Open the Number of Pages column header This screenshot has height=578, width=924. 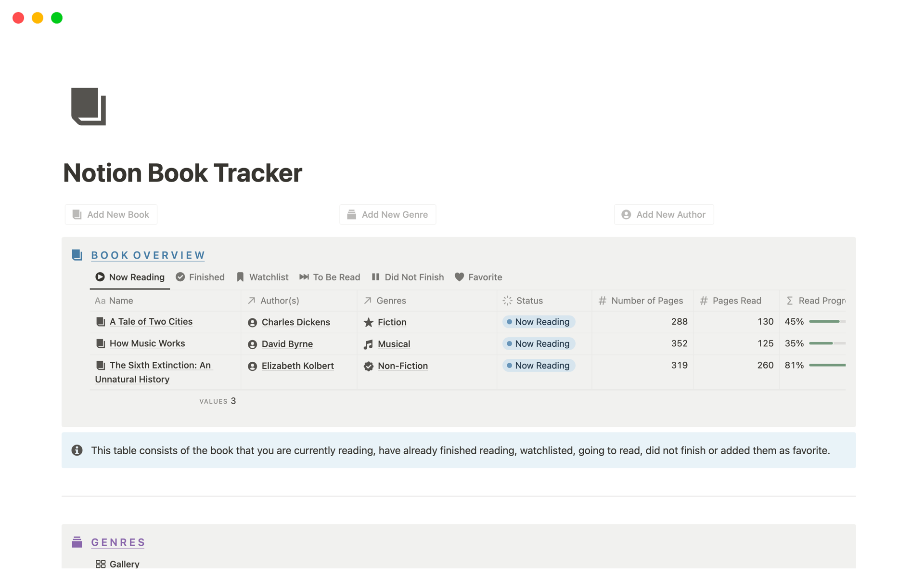coord(646,301)
